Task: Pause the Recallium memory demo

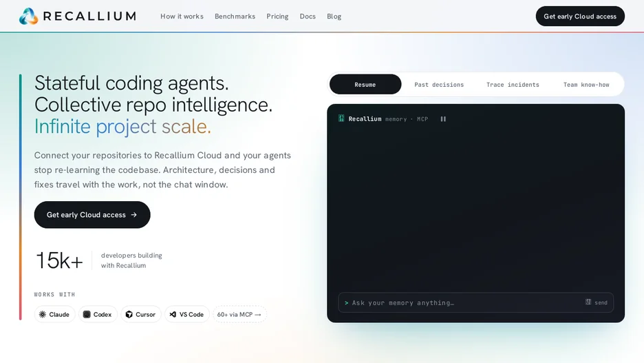Action: point(443,118)
